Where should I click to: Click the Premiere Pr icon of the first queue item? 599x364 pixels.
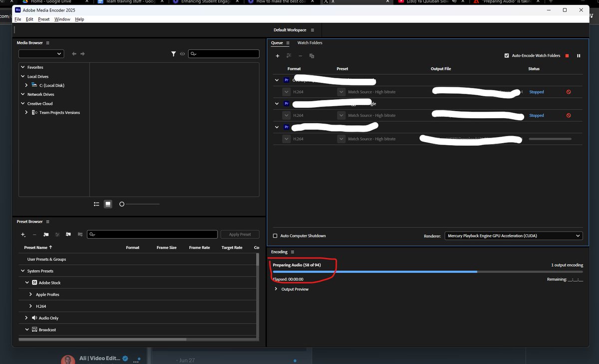(x=287, y=80)
